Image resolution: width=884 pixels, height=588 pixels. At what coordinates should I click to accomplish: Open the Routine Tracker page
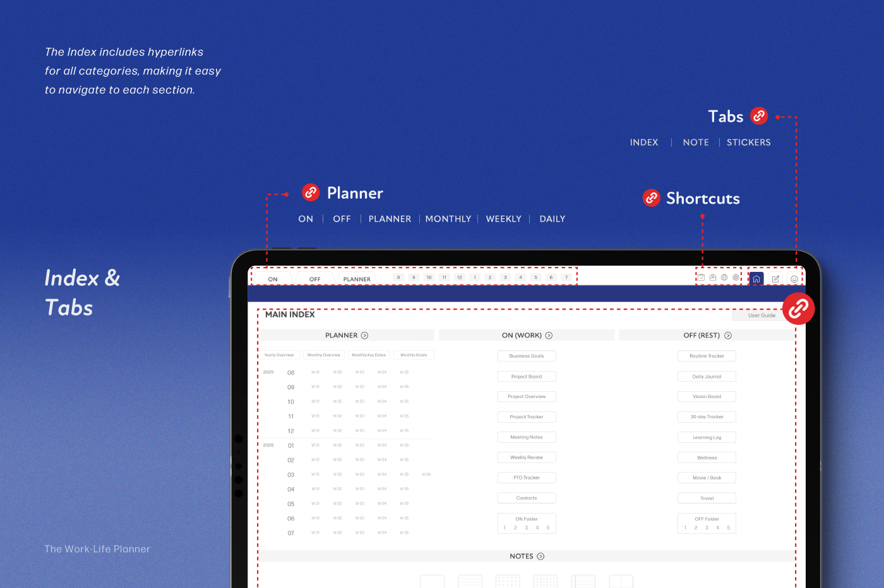[x=707, y=356]
